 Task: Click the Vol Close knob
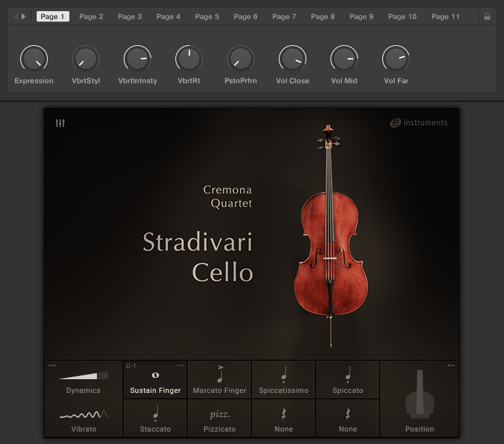click(293, 58)
